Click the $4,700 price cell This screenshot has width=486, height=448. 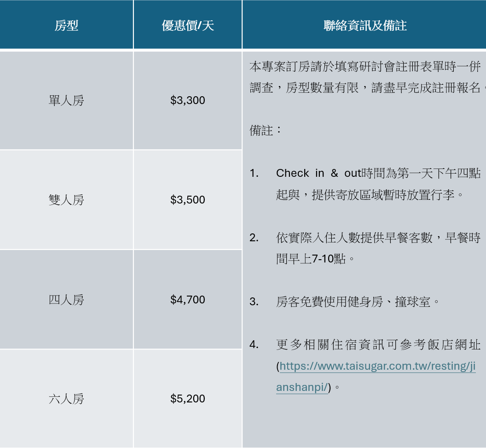tap(188, 300)
